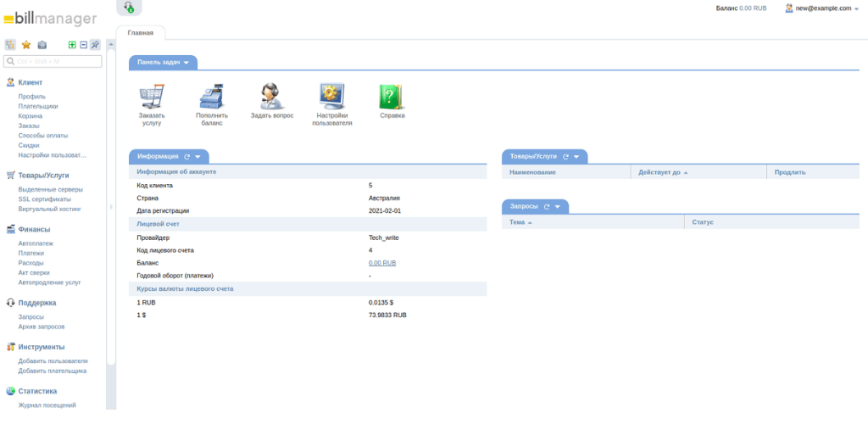868x447 pixels.
Task: Click the Товары/Услуги cart icon in sidebar
Action: [10, 175]
